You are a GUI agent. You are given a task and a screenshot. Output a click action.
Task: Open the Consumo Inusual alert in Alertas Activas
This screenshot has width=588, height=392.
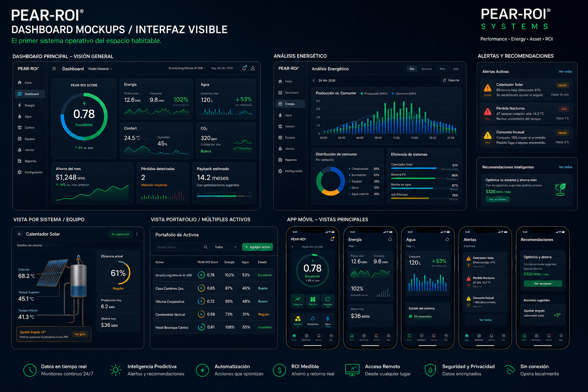[x=527, y=137]
